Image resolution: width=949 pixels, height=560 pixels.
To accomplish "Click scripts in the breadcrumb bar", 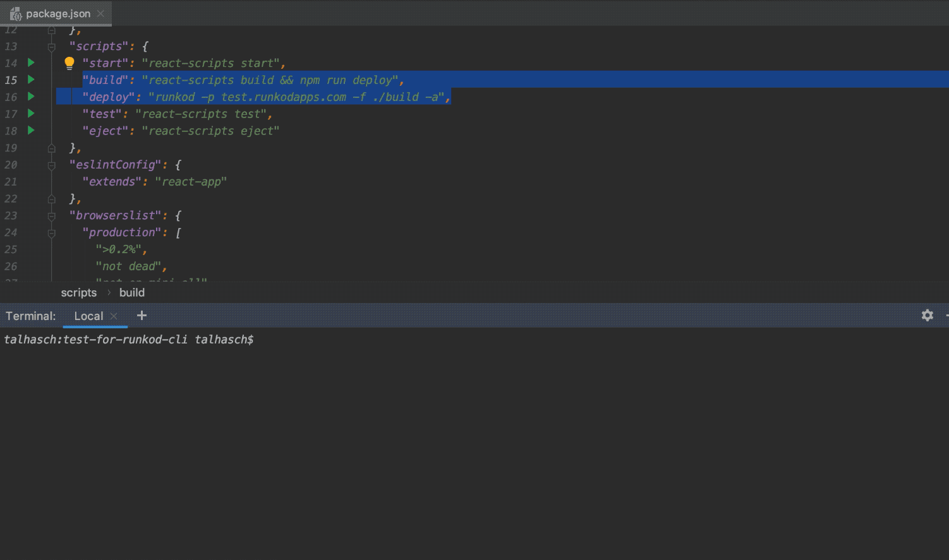I will [x=79, y=292].
